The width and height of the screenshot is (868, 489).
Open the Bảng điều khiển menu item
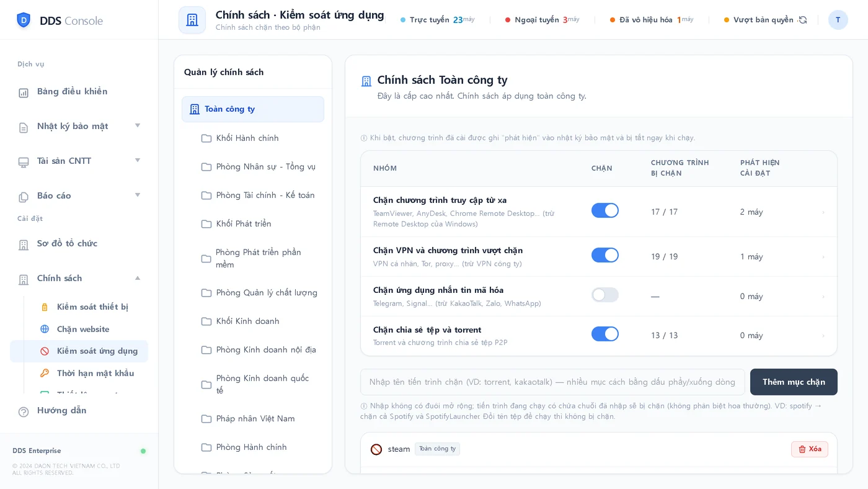coord(79,92)
